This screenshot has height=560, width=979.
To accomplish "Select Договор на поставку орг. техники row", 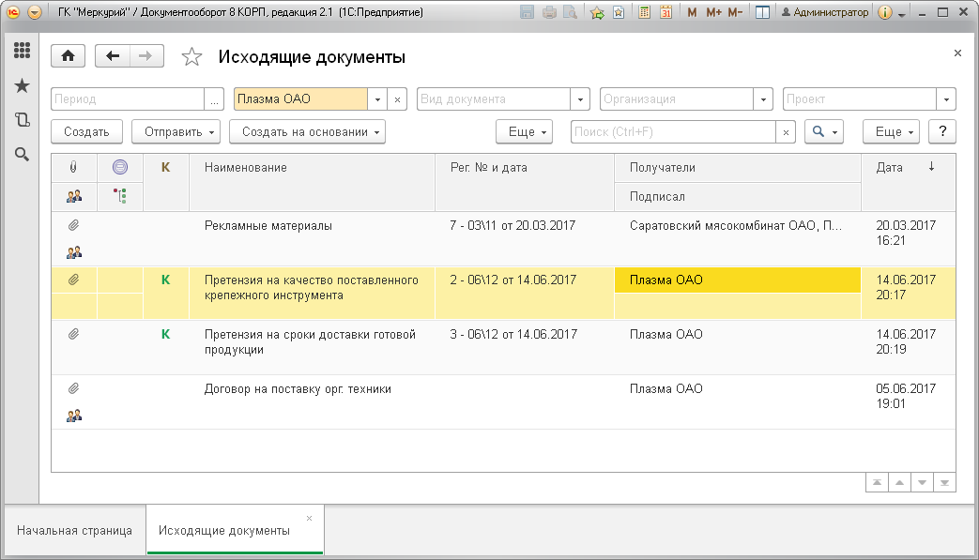I will click(x=503, y=402).
